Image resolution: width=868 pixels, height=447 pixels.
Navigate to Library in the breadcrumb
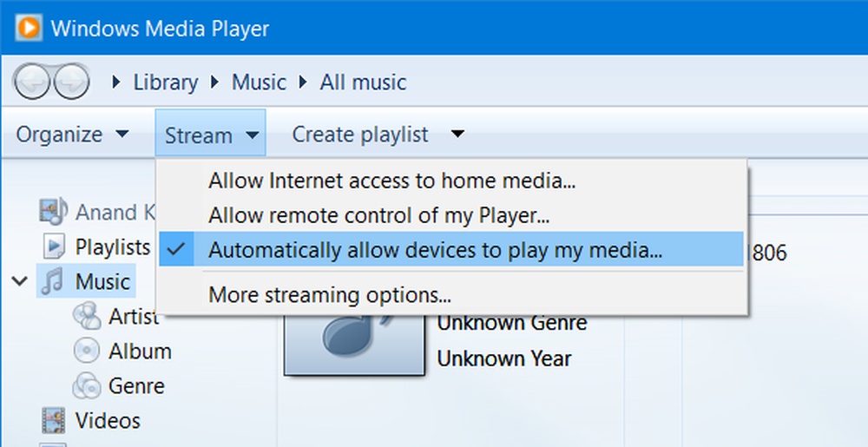[x=165, y=82]
